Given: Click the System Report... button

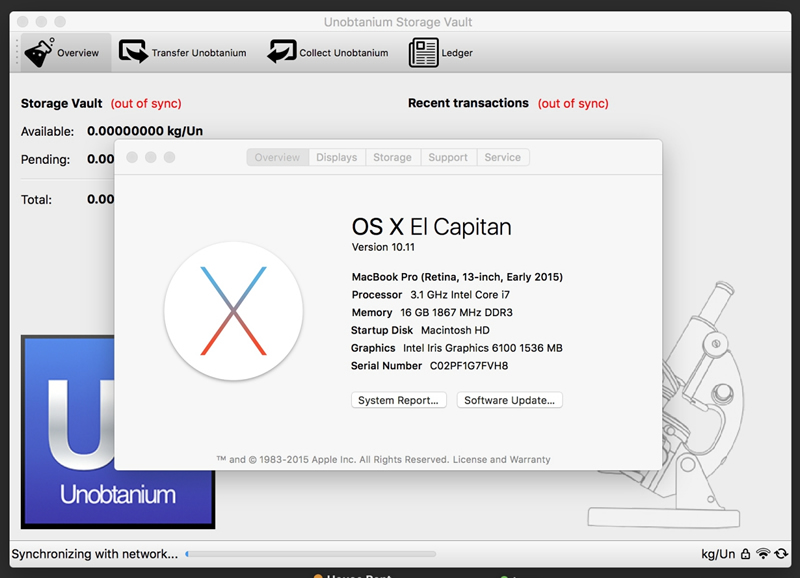Looking at the screenshot, I should [x=398, y=400].
